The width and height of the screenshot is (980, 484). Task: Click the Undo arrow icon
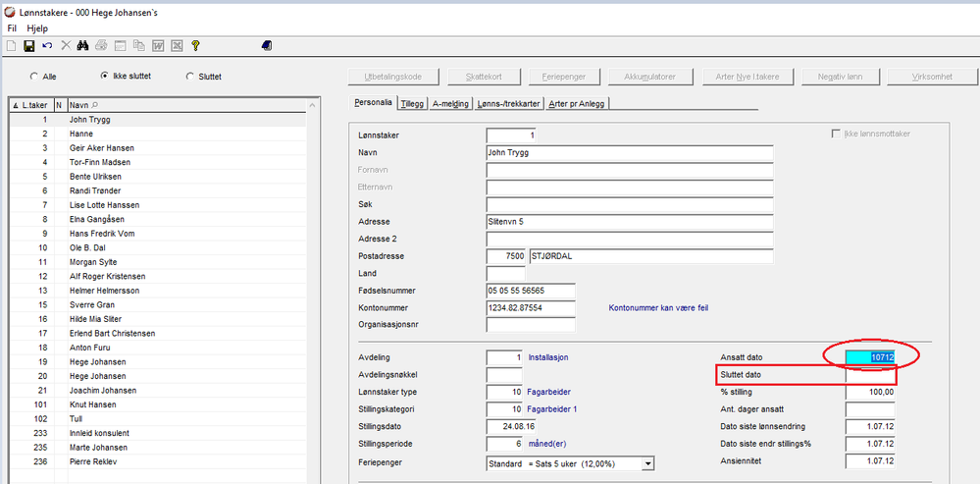coord(47,45)
